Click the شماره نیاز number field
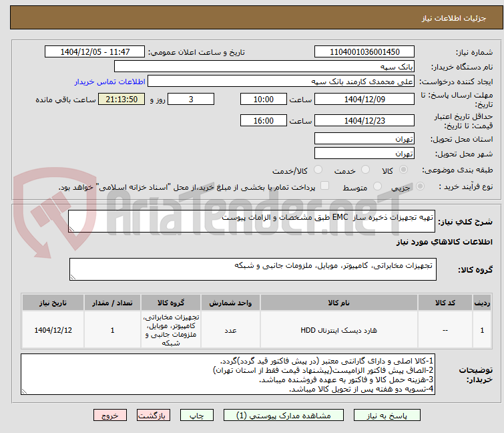The image size is (504, 433). coord(364,52)
